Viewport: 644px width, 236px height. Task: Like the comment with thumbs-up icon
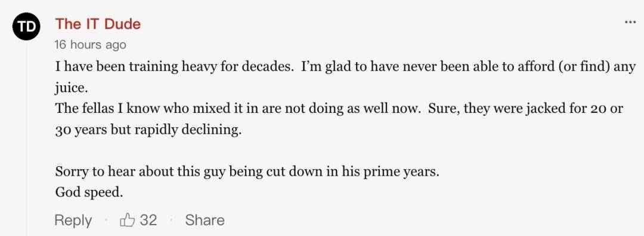pos(127,219)
